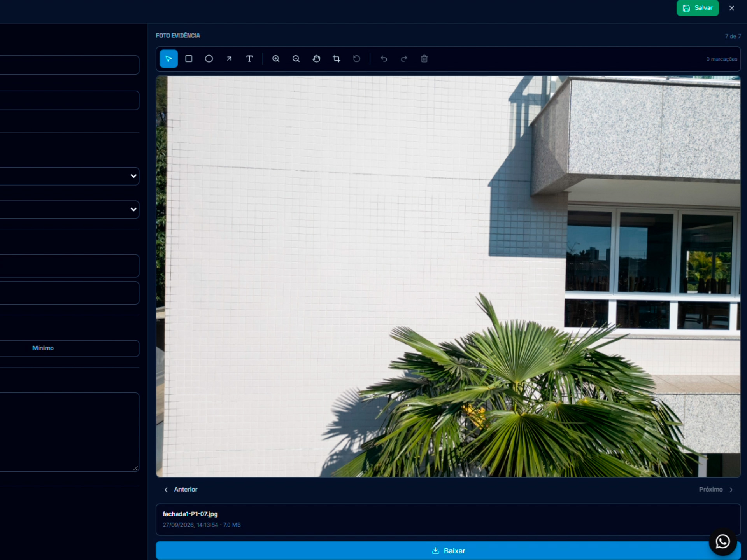Select the pointer selection tool
Image resolution: width=747 pixels, height=560 pixels.
168,59
